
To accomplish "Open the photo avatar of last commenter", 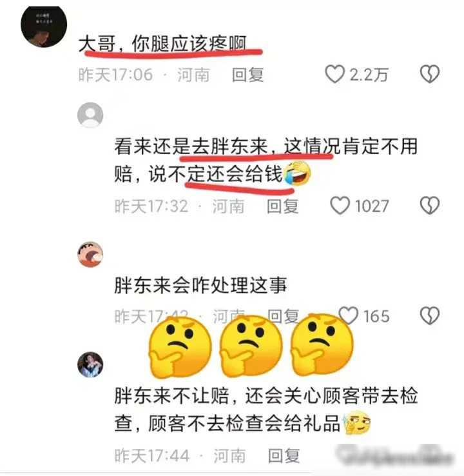I will coord(90,364).
